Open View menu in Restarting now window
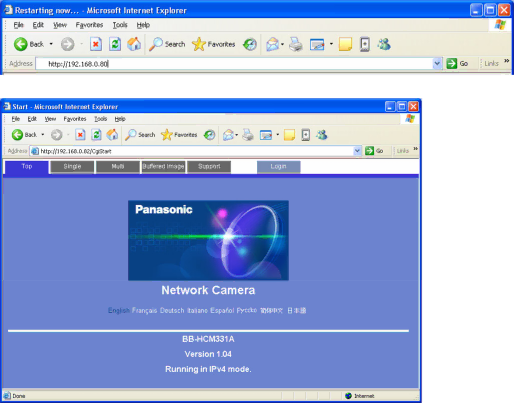 click(60, 25)
